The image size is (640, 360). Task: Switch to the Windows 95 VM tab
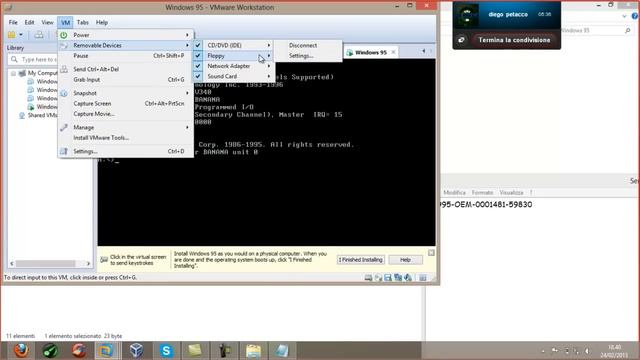pos(370,52)
